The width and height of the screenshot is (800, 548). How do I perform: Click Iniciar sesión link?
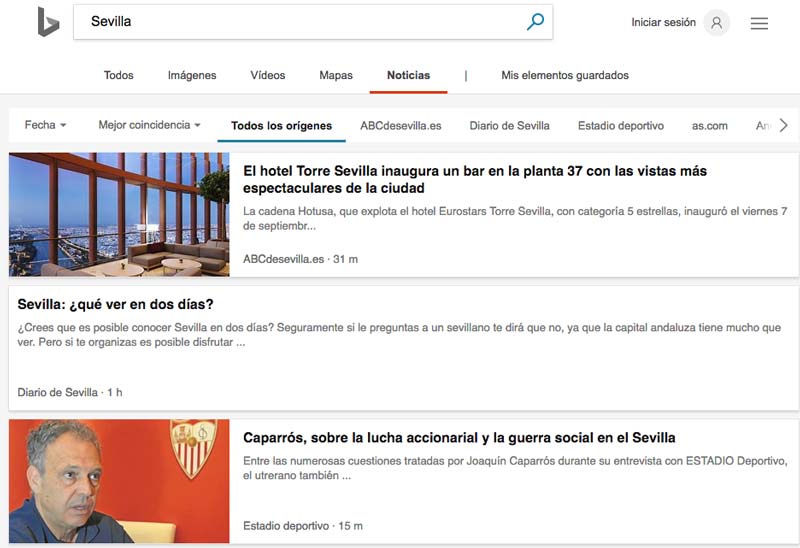[663, 22]
